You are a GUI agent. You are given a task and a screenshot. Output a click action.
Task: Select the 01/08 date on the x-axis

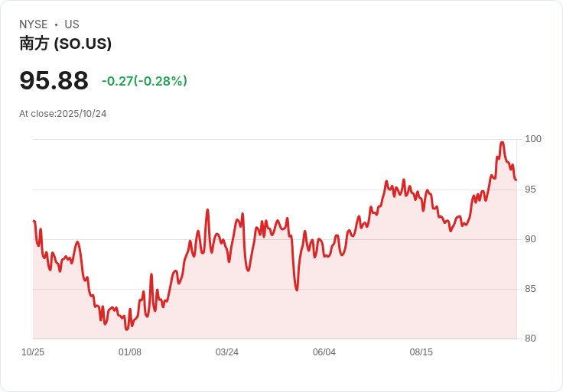pyautogui.click(x=130, y=352)
